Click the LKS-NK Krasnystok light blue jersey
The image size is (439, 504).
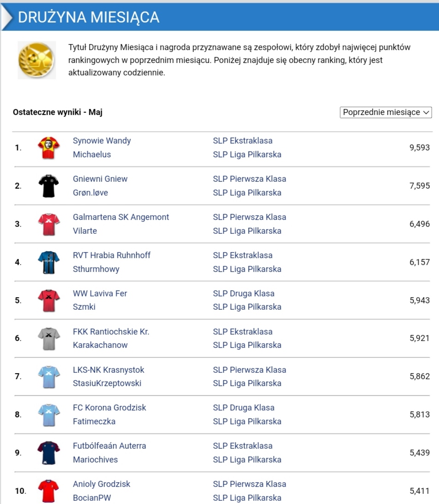48,377
